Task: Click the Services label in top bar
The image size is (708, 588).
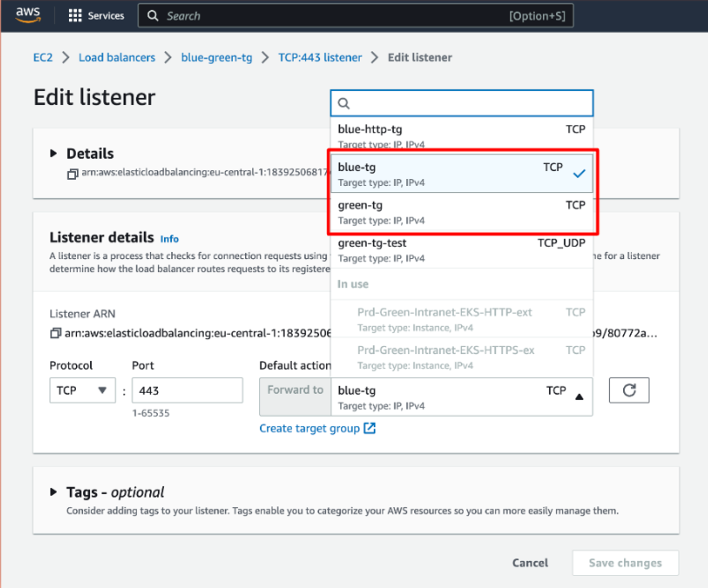Action: [106, 16]
